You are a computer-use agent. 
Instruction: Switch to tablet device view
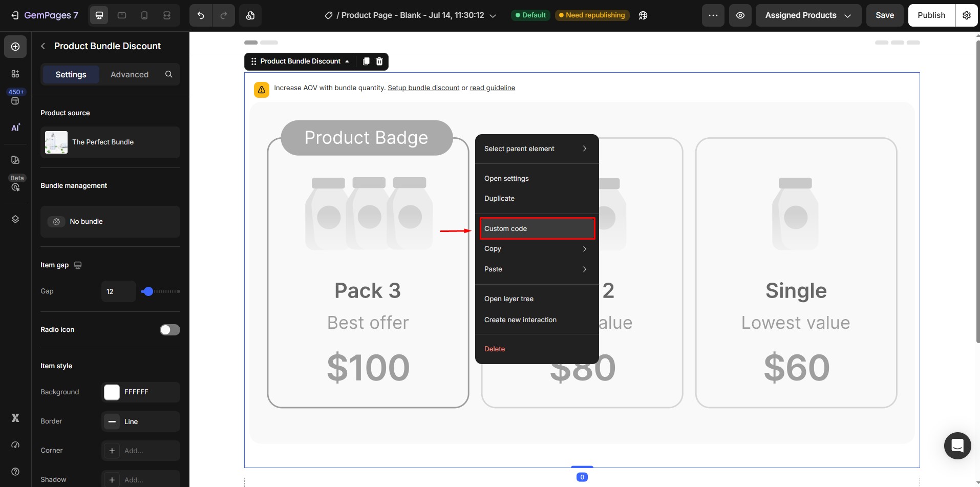coord(122,15)
